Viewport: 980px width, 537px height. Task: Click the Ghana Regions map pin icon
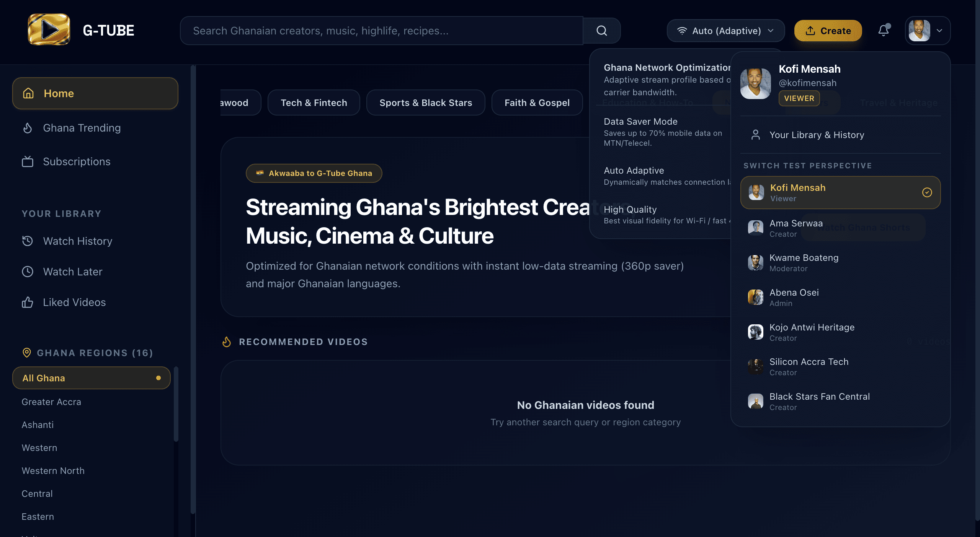tap(27, 353)
